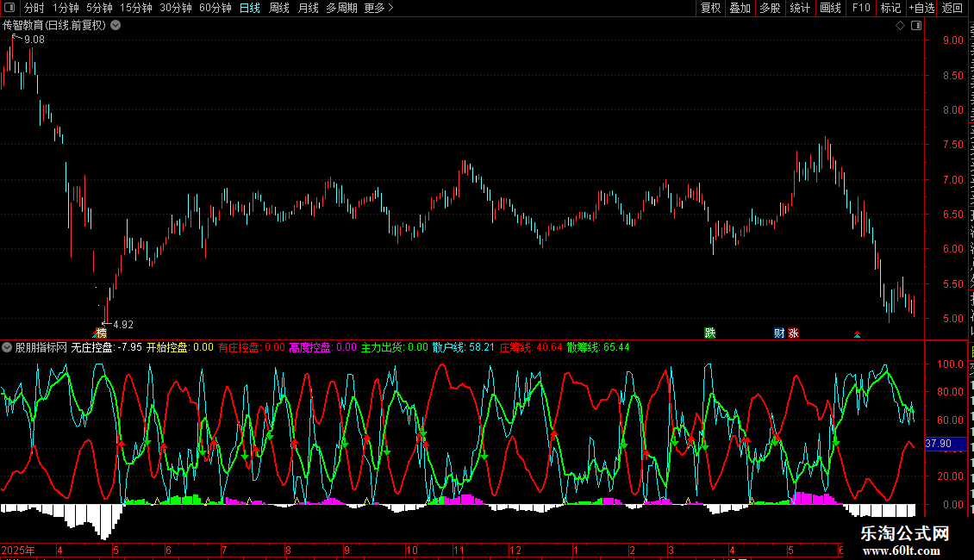Open F10 company information
974x560 pixels.
[x=861, y=8]
